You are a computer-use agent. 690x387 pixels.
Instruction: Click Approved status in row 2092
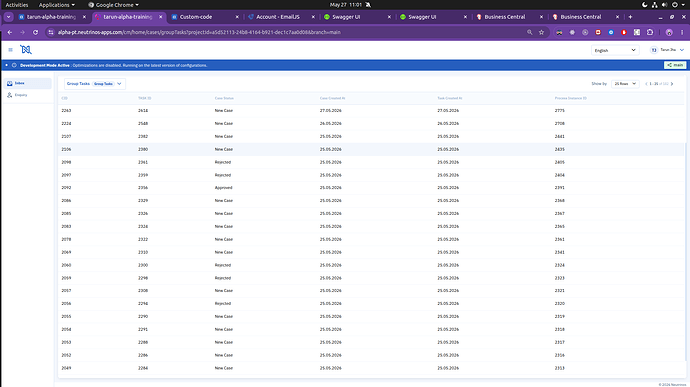pos(223,188)
